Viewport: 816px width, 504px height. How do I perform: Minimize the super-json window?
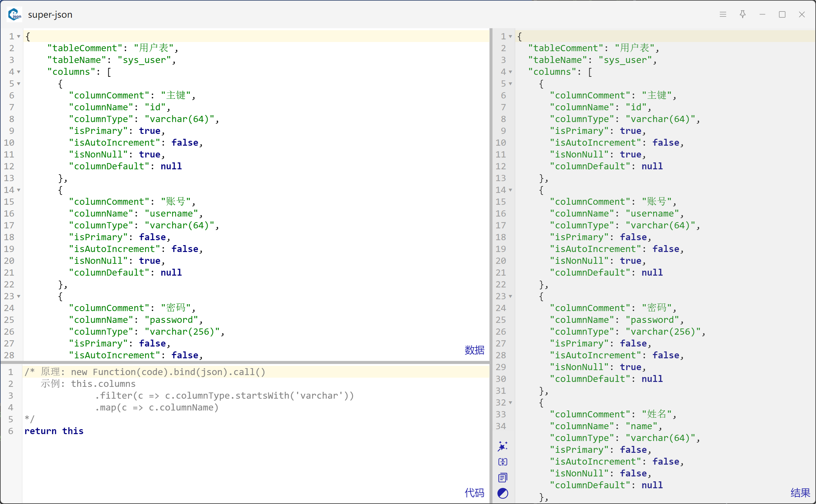pyautogui.click(x=762, y=14)
